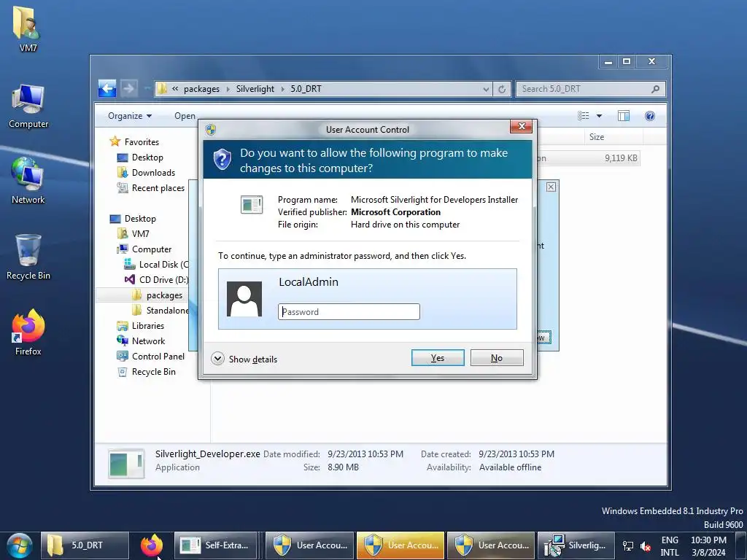Open the VM7 desktop folder icon
The height and width of the screenshot is (560, 747).
click(x=28, y=28)
